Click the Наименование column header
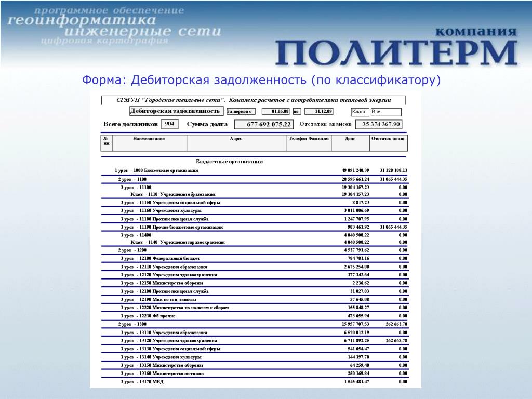The height and width of the screenshot is (399, 532). [x=149, y=143]
